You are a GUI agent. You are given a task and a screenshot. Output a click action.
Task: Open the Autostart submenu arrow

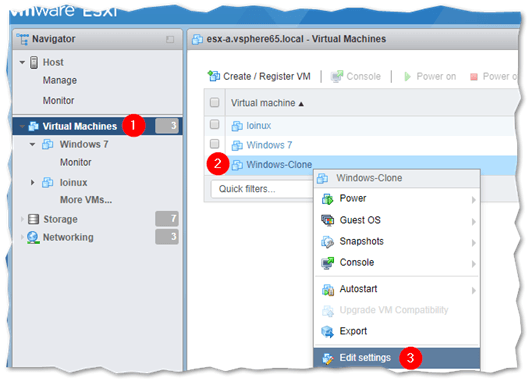[474, 291]
